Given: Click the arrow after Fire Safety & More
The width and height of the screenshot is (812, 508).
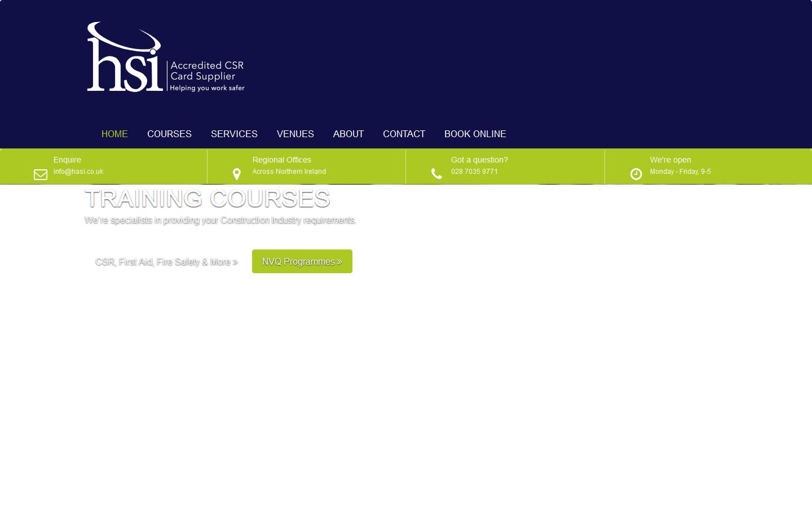Looking at the screenshot, I should point(234,262).
